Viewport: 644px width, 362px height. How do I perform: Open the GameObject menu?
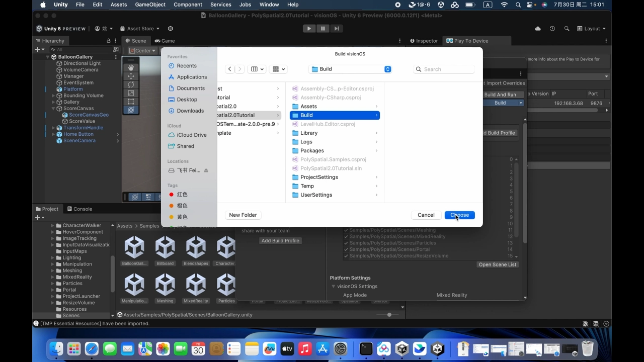tap(150, 5)
